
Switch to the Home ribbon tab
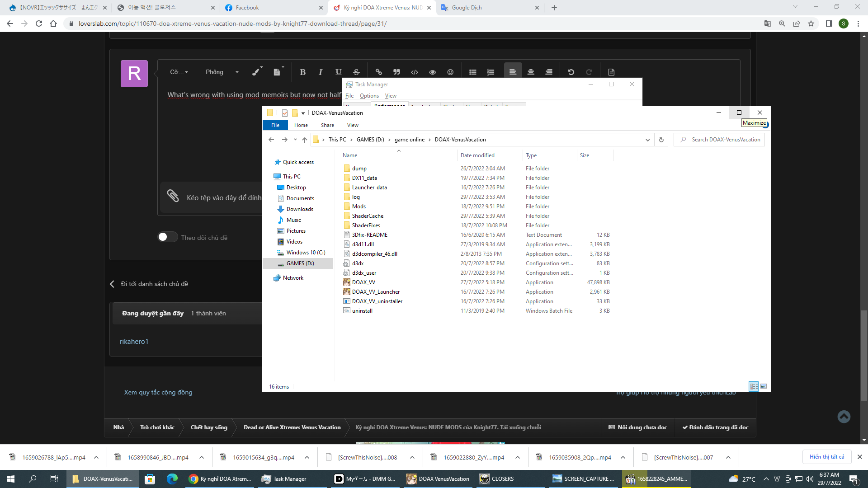click(301, 125)
